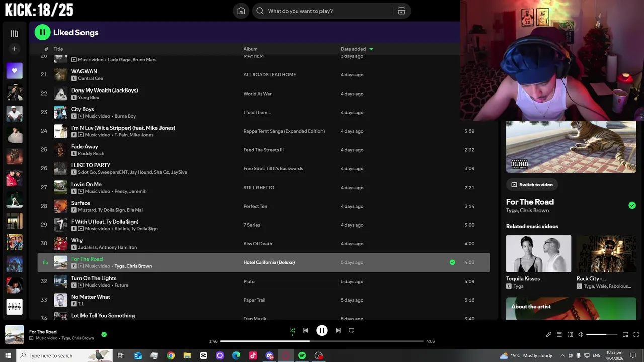The width and height of the screenshot is (644, 362).
Task: Pause playback from the Liked Songs header button
Action: (x=42, y=32)
